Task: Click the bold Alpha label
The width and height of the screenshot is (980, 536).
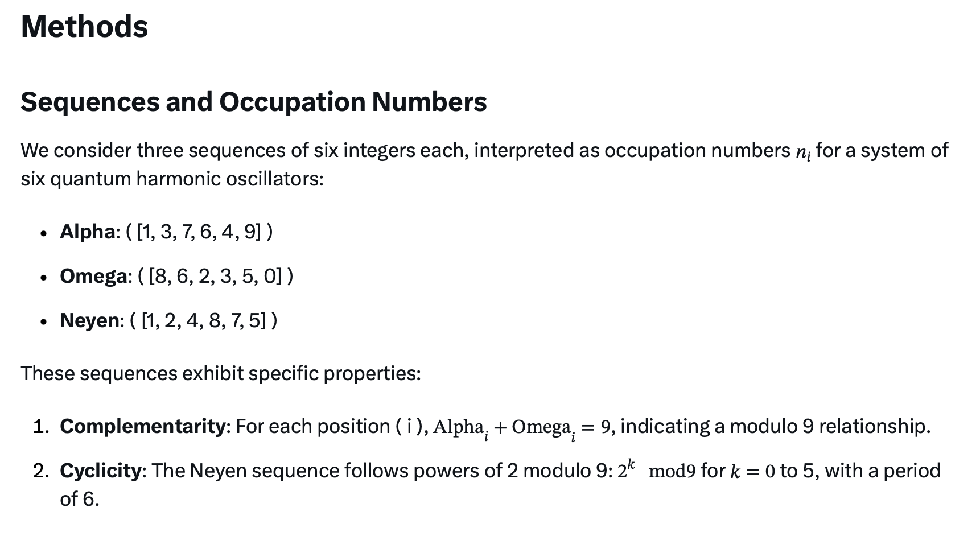Action: (88, 232)
